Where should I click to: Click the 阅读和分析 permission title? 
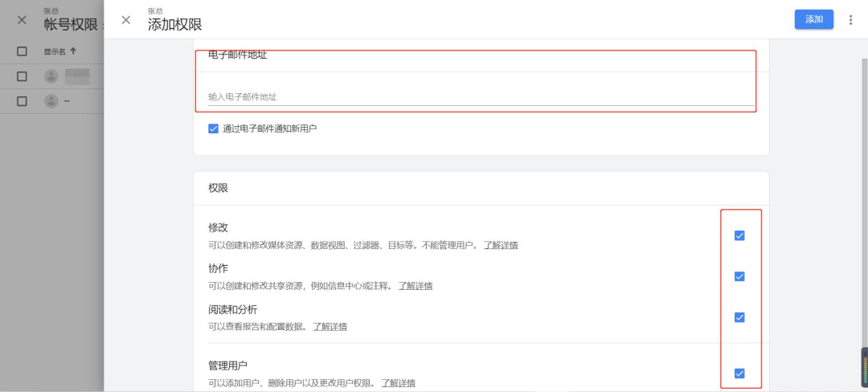[x=232, y=309]
